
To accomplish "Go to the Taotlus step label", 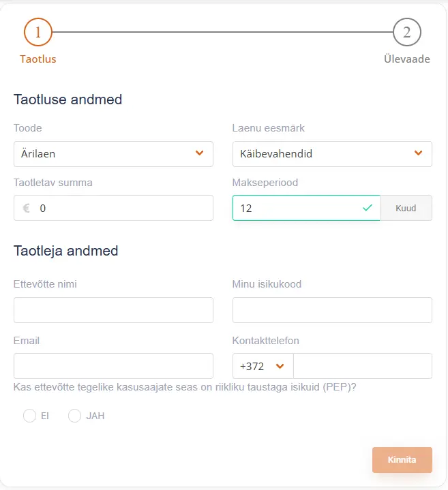I will pos(38,59).
